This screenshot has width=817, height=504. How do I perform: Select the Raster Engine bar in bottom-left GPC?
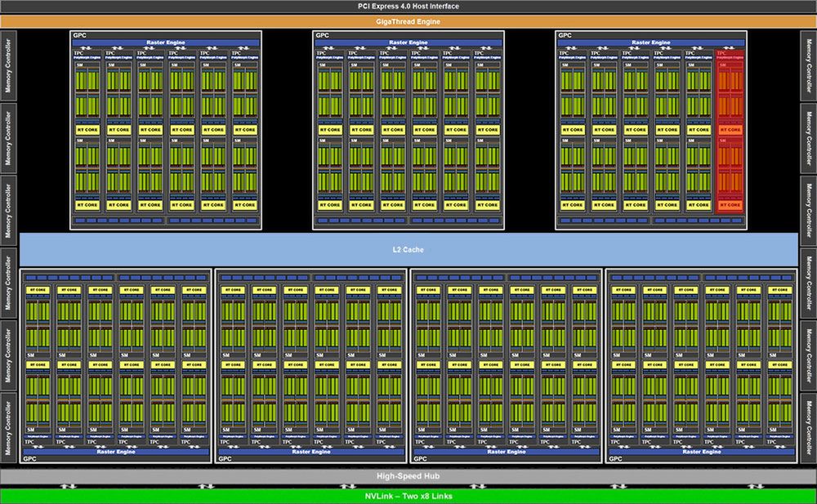116,452
